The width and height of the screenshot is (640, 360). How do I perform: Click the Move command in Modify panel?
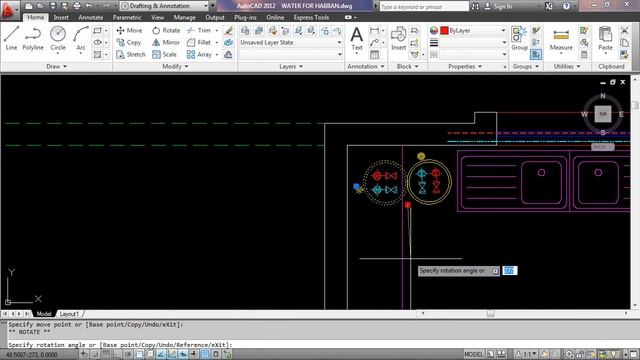(129, 31)
